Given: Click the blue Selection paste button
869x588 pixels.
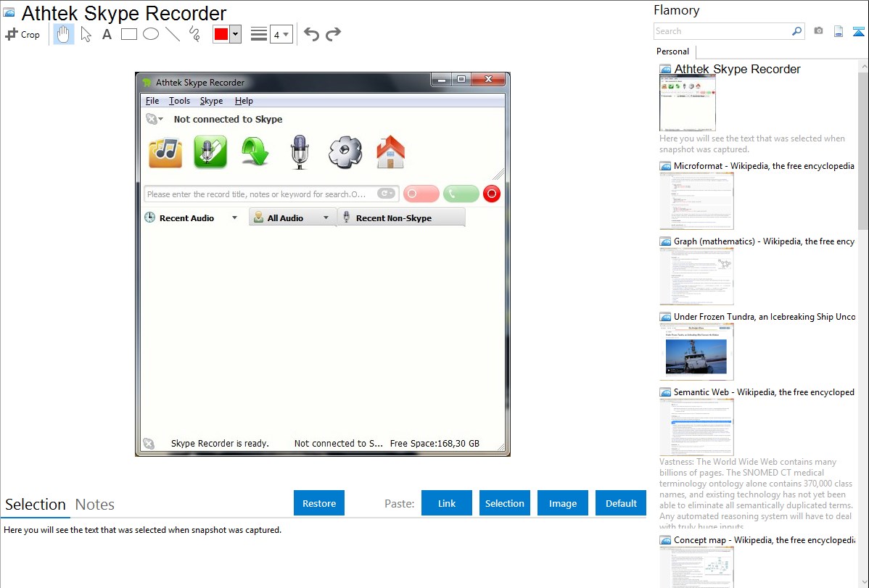Looking at the screenshot, I should click(x=505, y=503).
